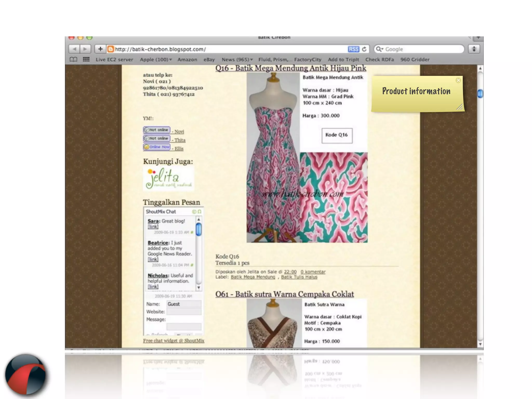532x399 pixels.
Task: Click the chat scrollbar up arrow
Action: pos(199,220)
